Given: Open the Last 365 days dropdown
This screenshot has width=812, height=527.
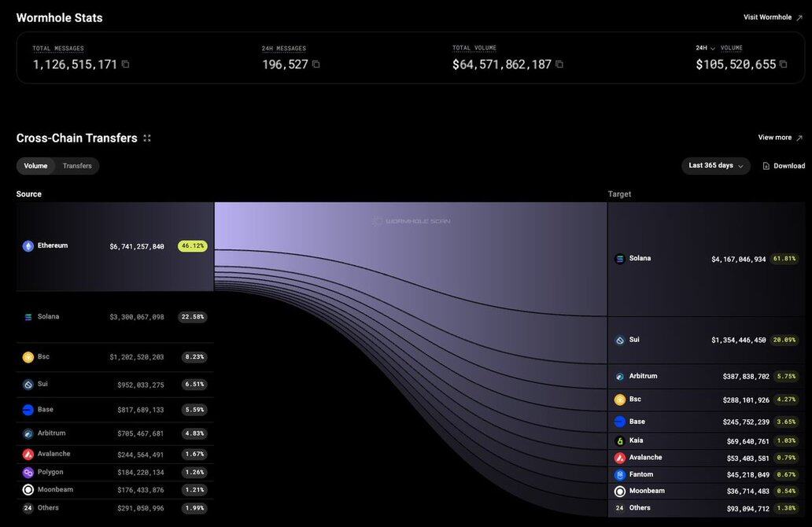Looking at the screenshot, I should click(x=716, y=166).
